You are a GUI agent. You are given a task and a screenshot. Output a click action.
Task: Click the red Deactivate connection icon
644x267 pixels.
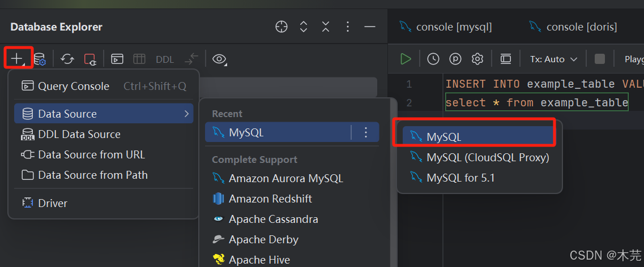(x=90, y=59)
